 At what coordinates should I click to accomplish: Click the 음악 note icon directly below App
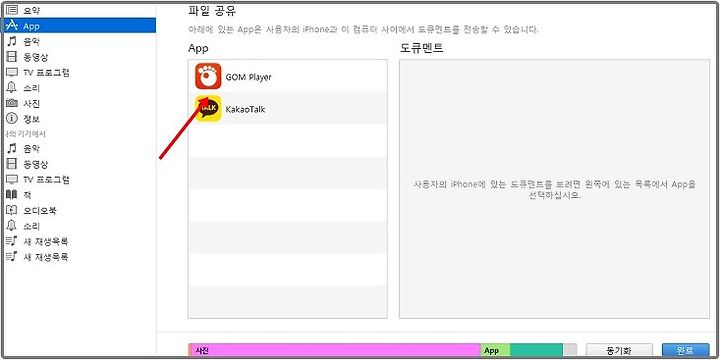coord(11,41)
